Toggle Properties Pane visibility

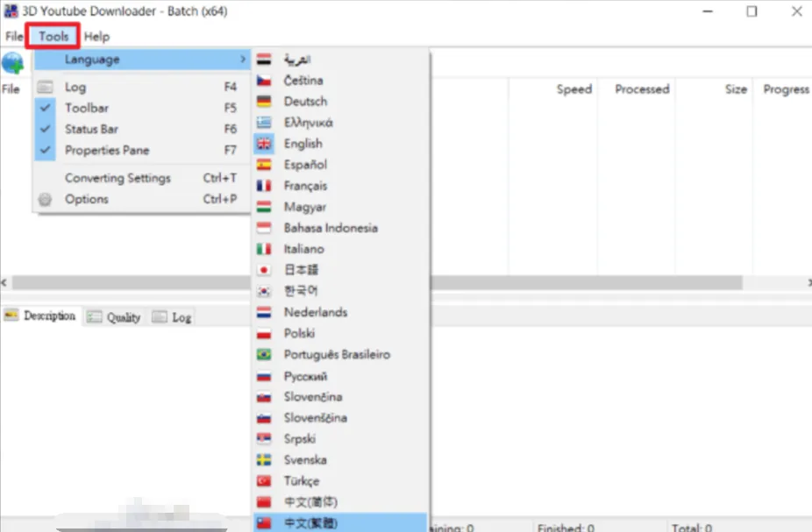(141, 151)
